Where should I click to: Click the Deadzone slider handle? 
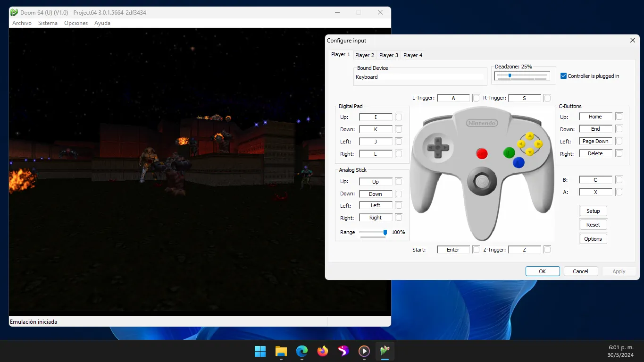pos(510,75)
